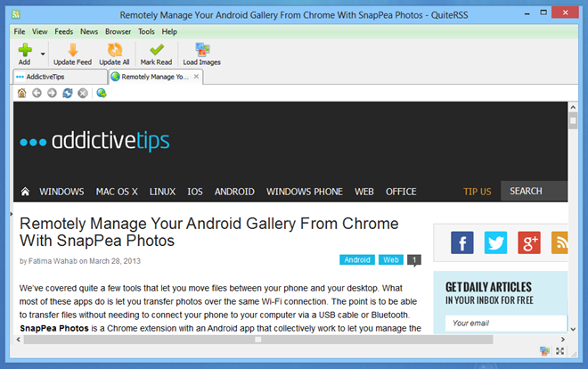Viewport: 588px width, 369px height.
Task: Click the TIP US link
Action: pos(477,192)
